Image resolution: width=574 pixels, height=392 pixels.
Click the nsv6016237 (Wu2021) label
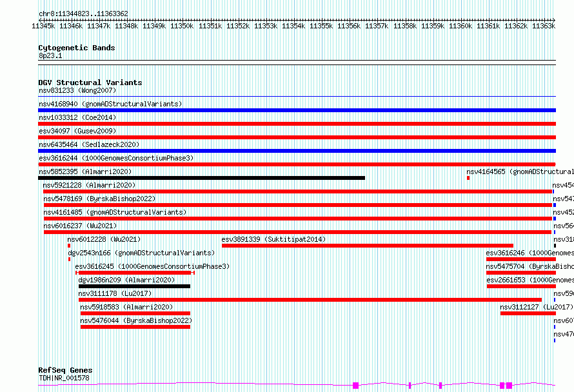80,226
